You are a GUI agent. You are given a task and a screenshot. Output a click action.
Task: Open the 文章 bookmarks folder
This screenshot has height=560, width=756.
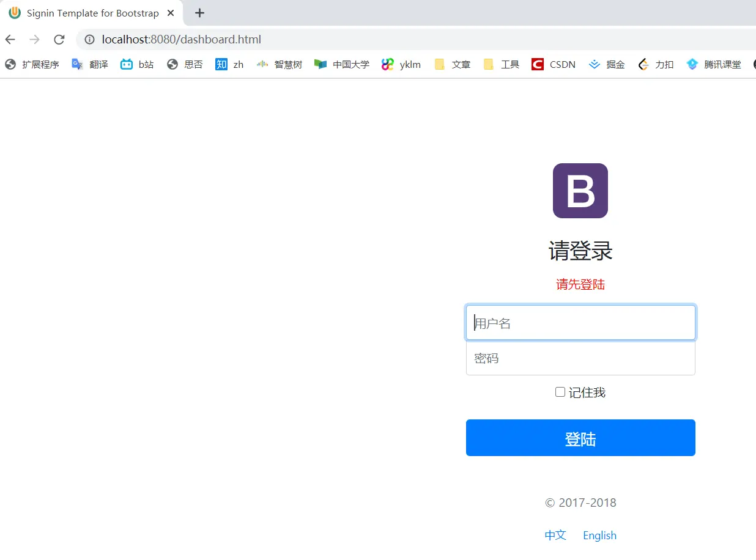point(452,64)
